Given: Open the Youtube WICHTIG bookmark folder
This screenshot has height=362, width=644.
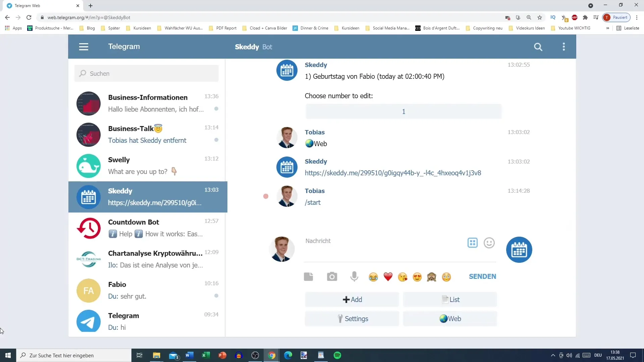Looking at the screenshot, I should pos(571,28).
